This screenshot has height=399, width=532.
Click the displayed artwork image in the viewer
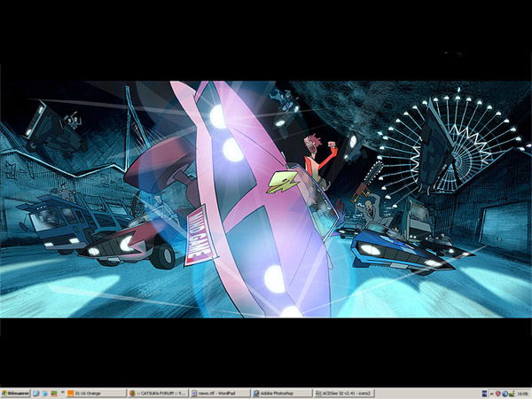pos(266,199)
